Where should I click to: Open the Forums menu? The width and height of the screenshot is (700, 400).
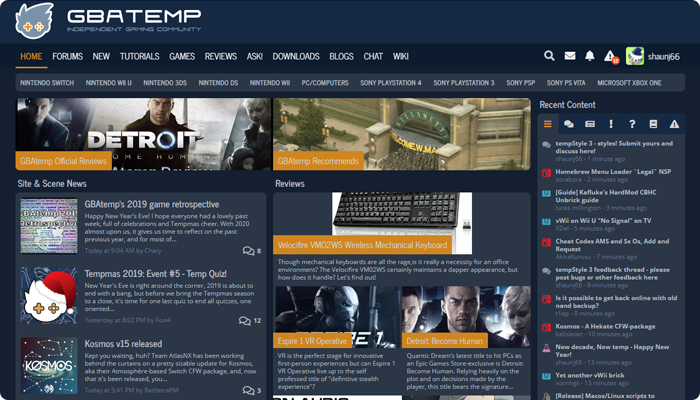click(67, 56)
